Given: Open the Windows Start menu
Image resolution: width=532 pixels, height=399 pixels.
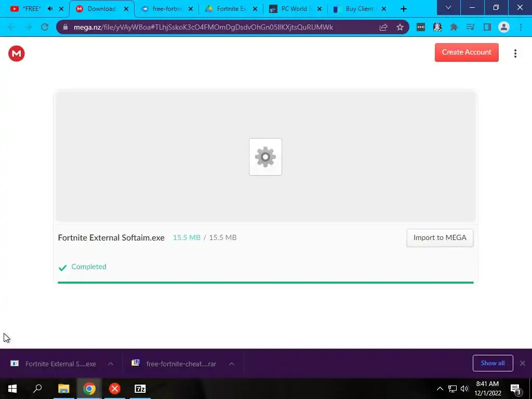Looking at the screenshot, I should coord(12,389).
